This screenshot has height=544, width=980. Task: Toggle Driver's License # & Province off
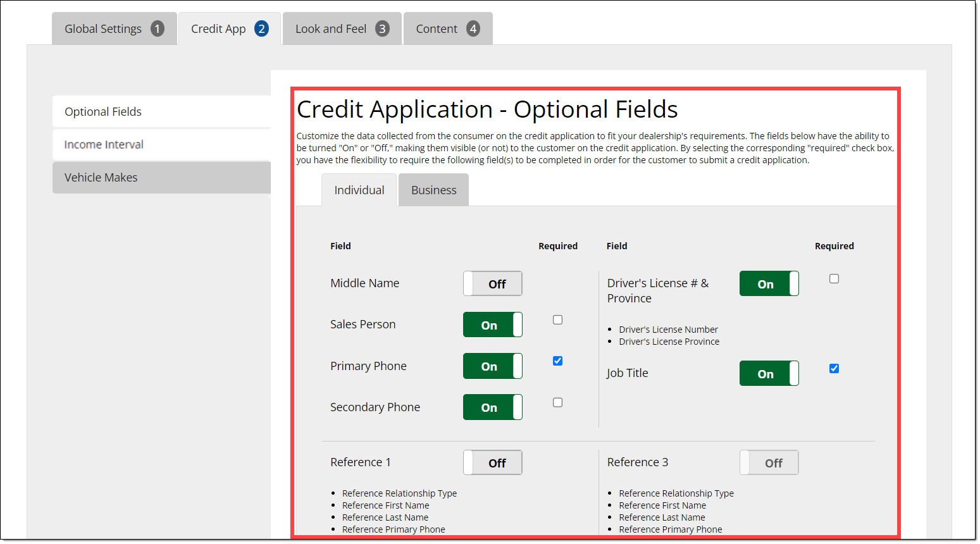[769, 284]
